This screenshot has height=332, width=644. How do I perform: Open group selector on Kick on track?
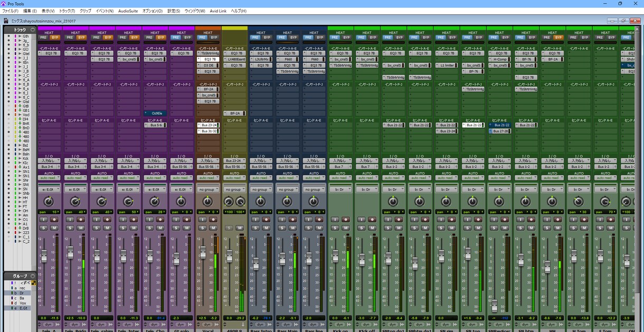(x=340, y=189)
